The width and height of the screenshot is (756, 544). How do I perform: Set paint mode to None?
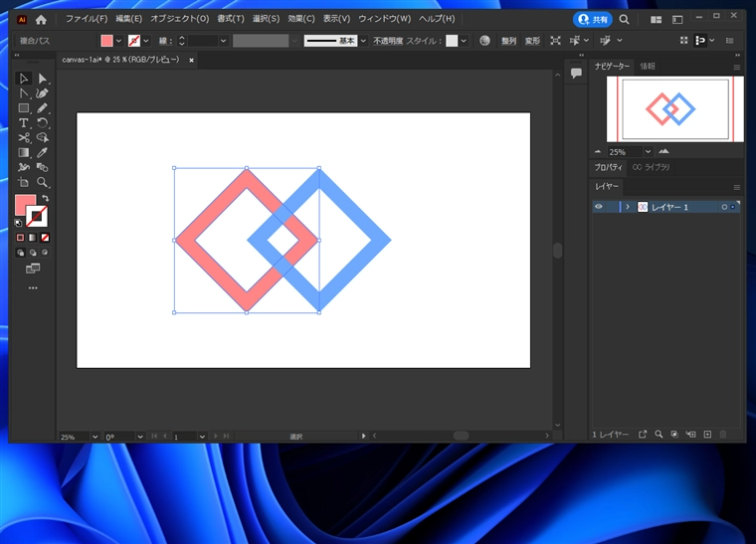tap(45, 238)
